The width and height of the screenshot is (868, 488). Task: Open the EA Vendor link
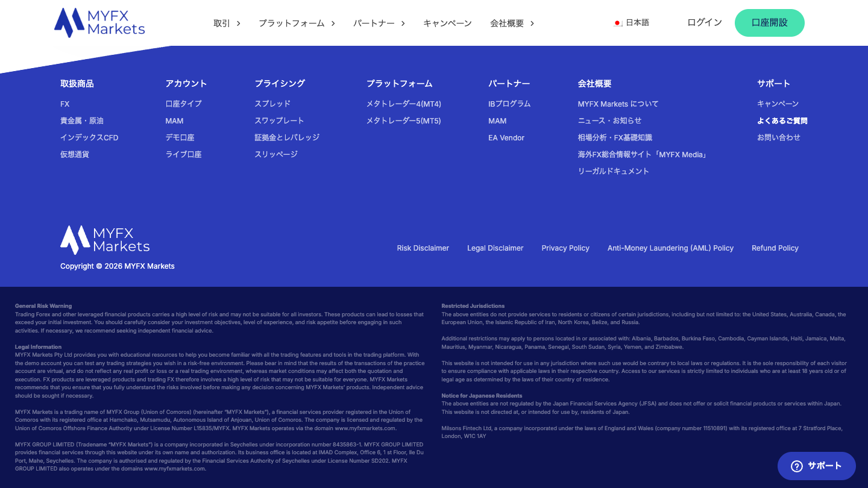click(506, 138)
